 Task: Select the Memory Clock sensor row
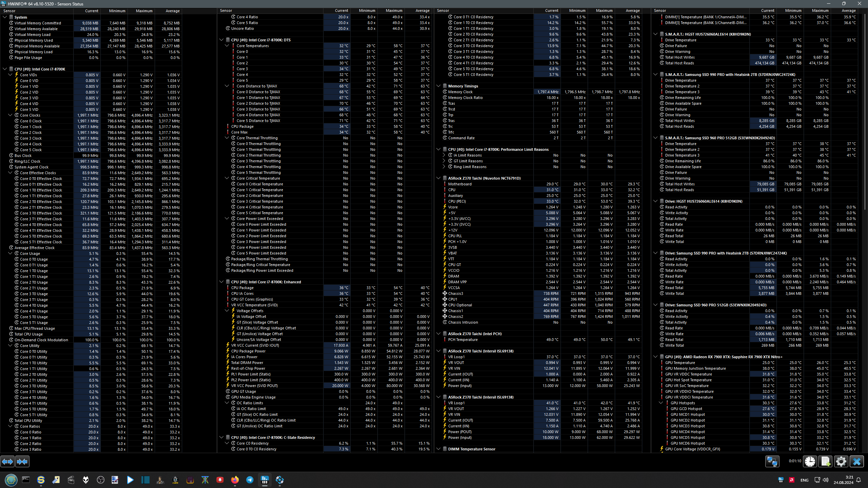[460, 92]
